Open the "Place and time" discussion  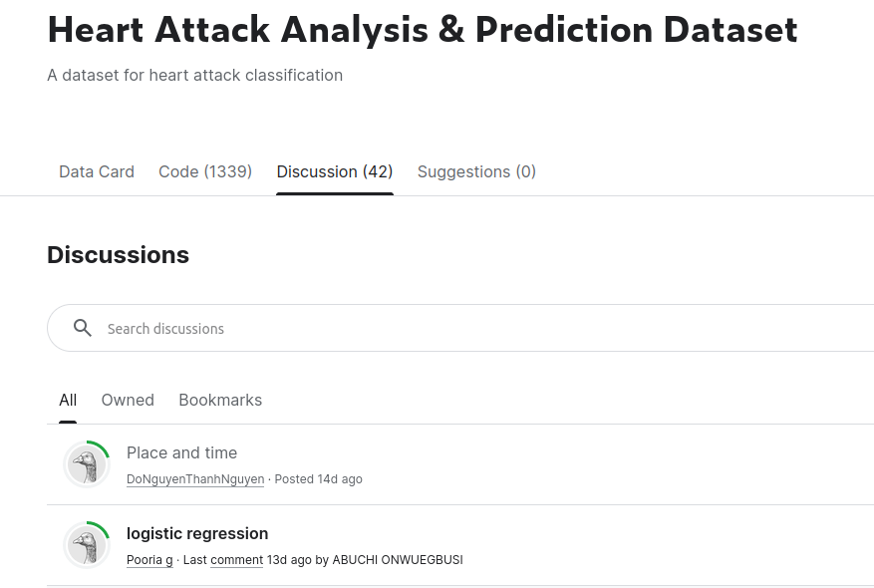(x=181, y=452)
